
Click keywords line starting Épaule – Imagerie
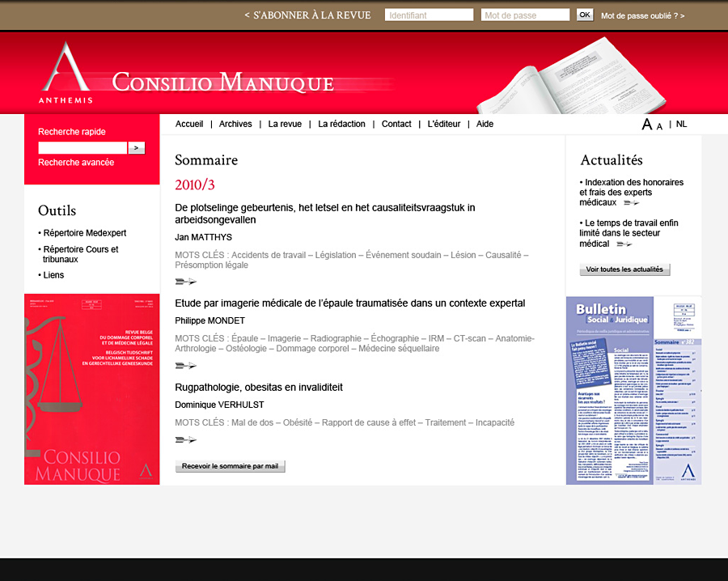(355, 344)
